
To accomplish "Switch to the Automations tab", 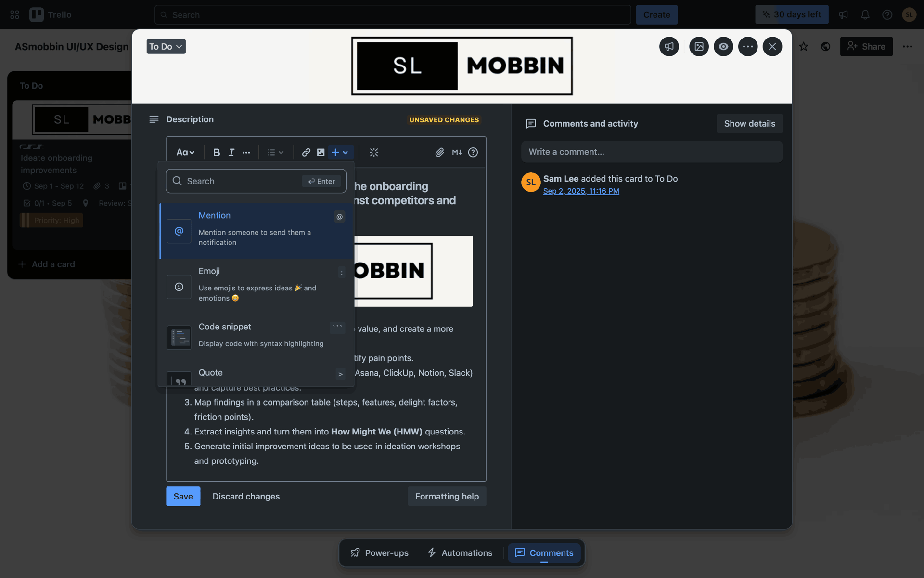I will 460,552.
